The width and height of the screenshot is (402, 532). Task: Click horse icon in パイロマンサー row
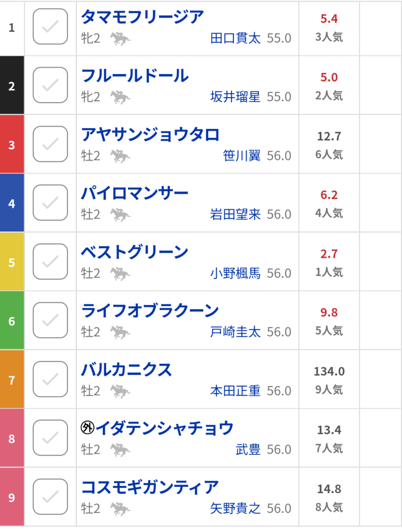pos(120,215)
